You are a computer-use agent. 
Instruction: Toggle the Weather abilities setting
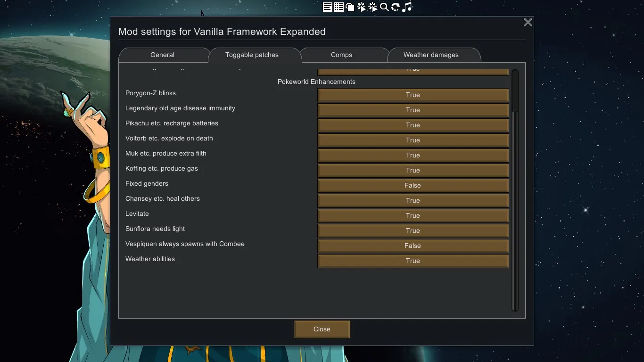coord(413,261)
